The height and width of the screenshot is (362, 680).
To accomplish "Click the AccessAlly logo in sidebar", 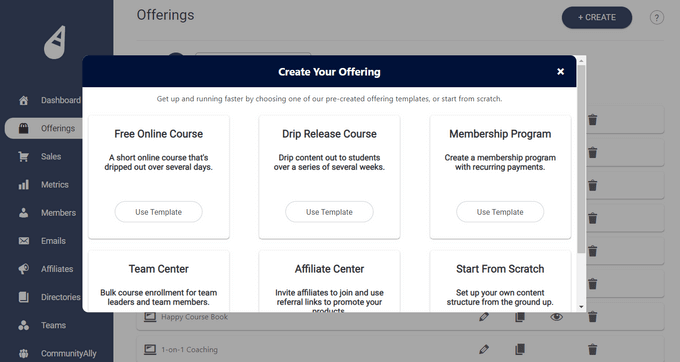I will point(55,42).
